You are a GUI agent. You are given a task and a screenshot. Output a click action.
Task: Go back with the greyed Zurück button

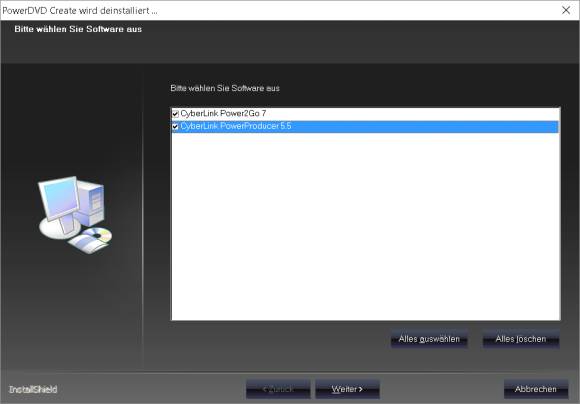278,389
